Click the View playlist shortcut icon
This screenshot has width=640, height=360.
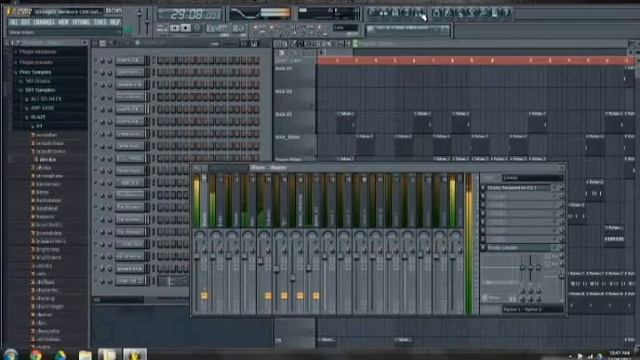pos(372,13)
